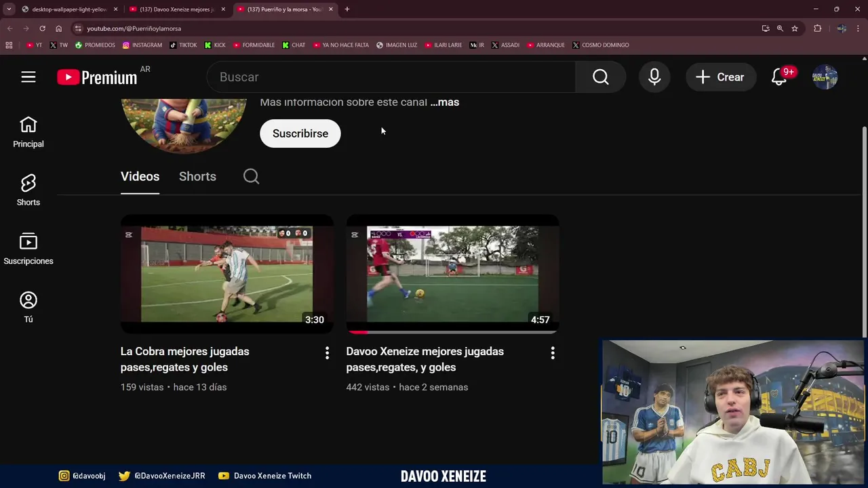Click the install app icon in address bar
The width and height of the screenshot is (868, 488).
(766, 28)
